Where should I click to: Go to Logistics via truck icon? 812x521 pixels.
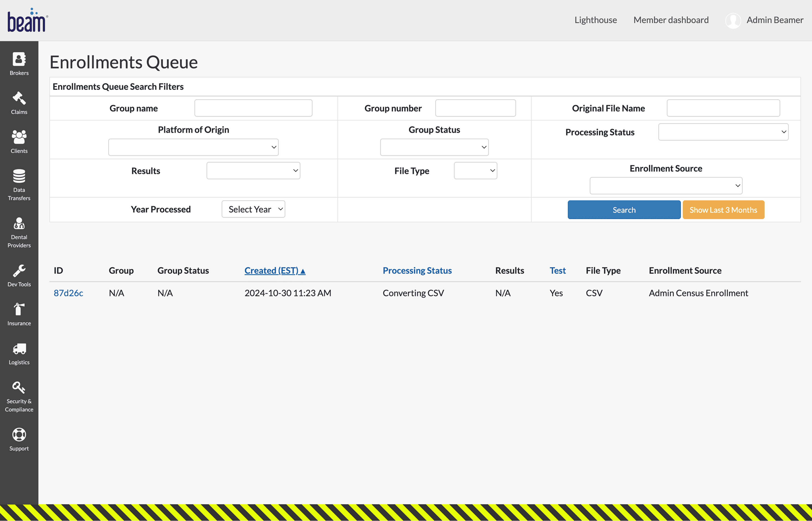coord(19,353)
